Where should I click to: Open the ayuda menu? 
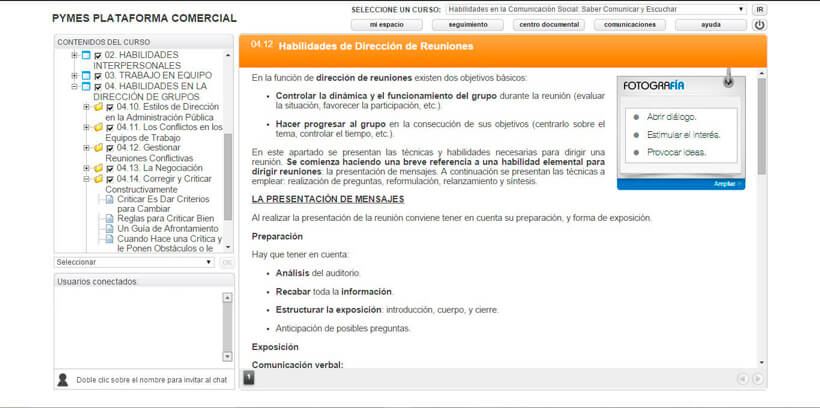tap(711, 25)
